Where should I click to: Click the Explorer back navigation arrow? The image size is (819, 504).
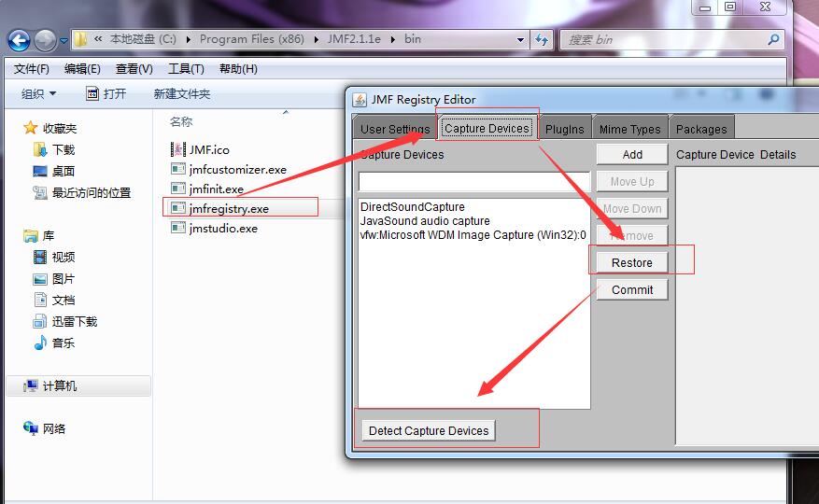coord(20,40)
